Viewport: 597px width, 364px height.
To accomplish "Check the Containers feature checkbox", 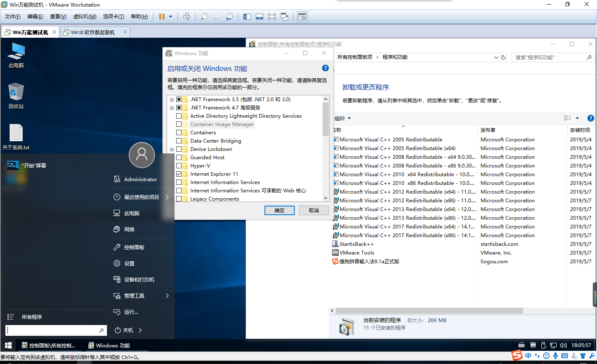I will pos(179,133).
